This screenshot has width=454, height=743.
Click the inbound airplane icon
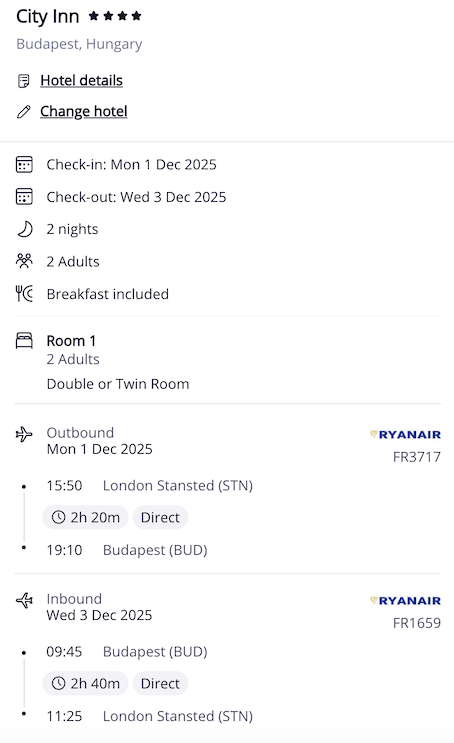24,600
